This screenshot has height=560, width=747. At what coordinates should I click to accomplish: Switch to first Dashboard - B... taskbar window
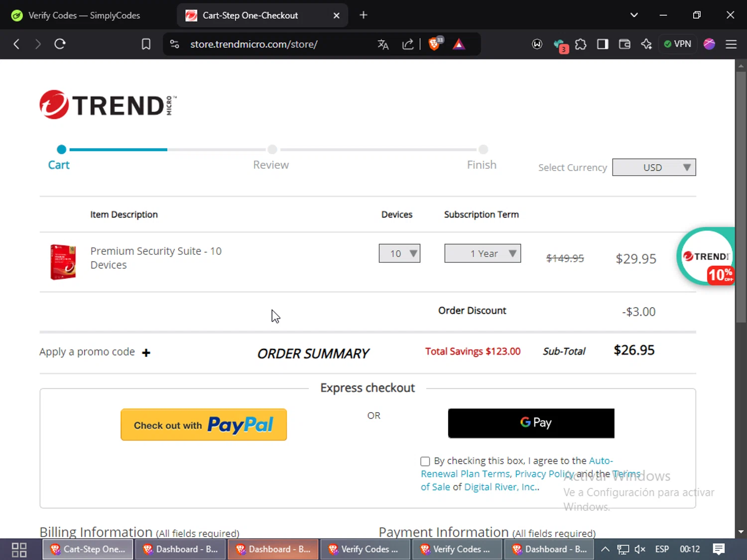click(181, 550)
